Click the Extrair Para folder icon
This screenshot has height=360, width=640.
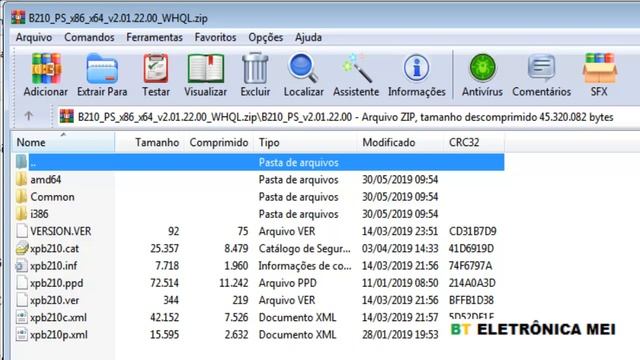point(102,69)
